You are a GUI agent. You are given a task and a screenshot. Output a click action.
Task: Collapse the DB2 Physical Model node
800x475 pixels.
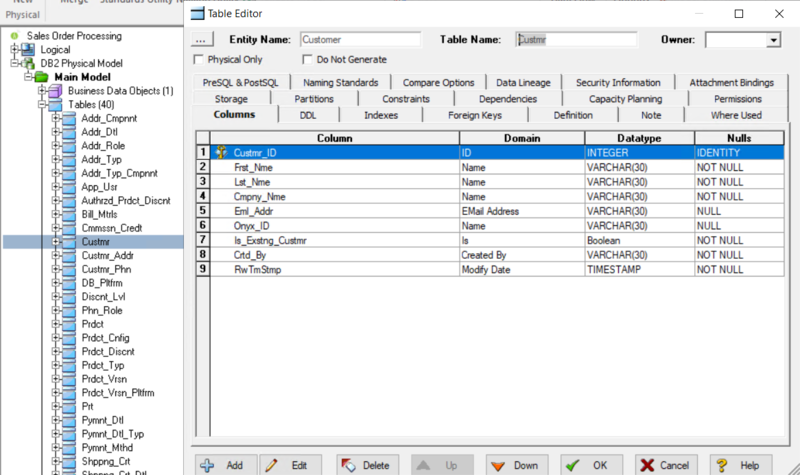point(15,63)
